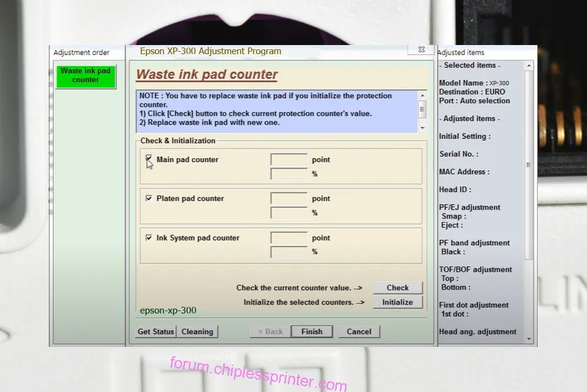Image resolution: width=587 pixels, height=392 pixels.
Task: Click the Platen pad counter percent field
Action: (289, 213)
